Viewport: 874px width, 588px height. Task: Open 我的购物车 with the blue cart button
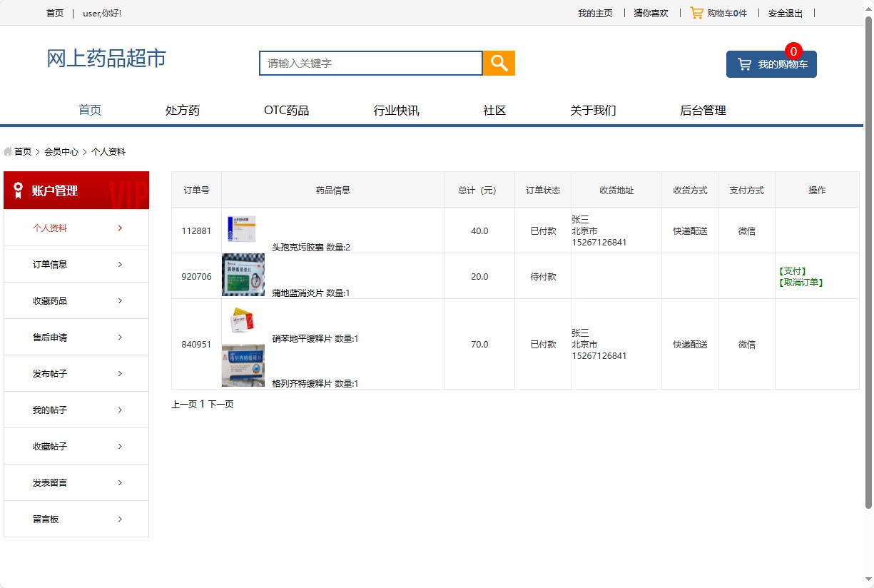coord(771,64)
